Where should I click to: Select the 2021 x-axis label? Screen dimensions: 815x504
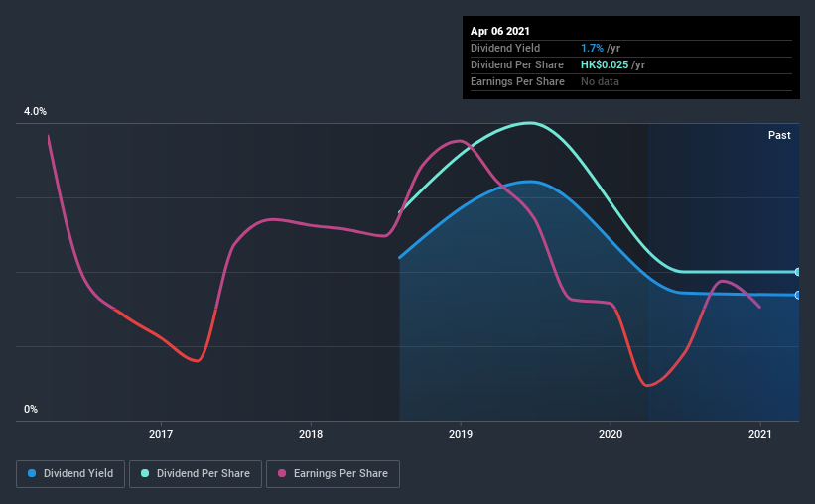pyautogui.click(x=759, y=434)
